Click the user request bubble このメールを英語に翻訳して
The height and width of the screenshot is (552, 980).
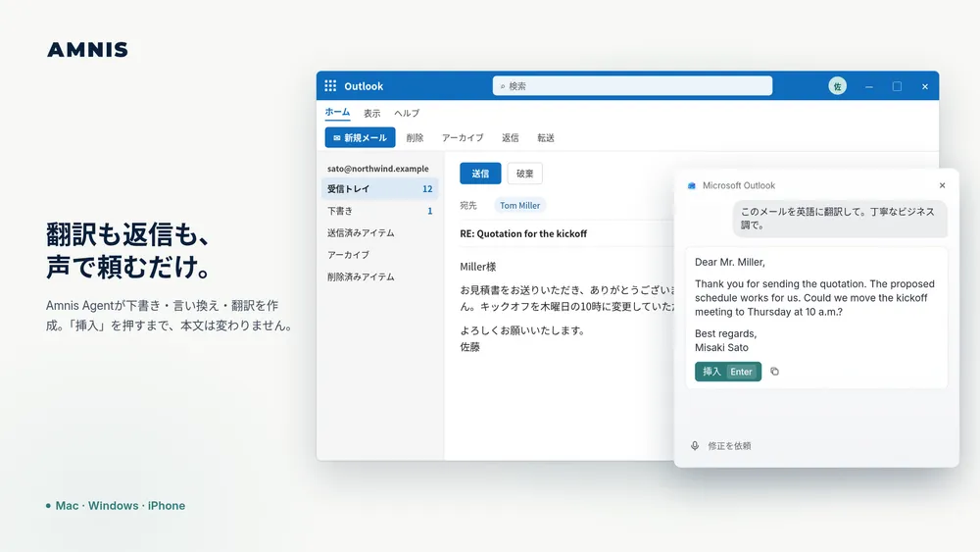[840, 219]
